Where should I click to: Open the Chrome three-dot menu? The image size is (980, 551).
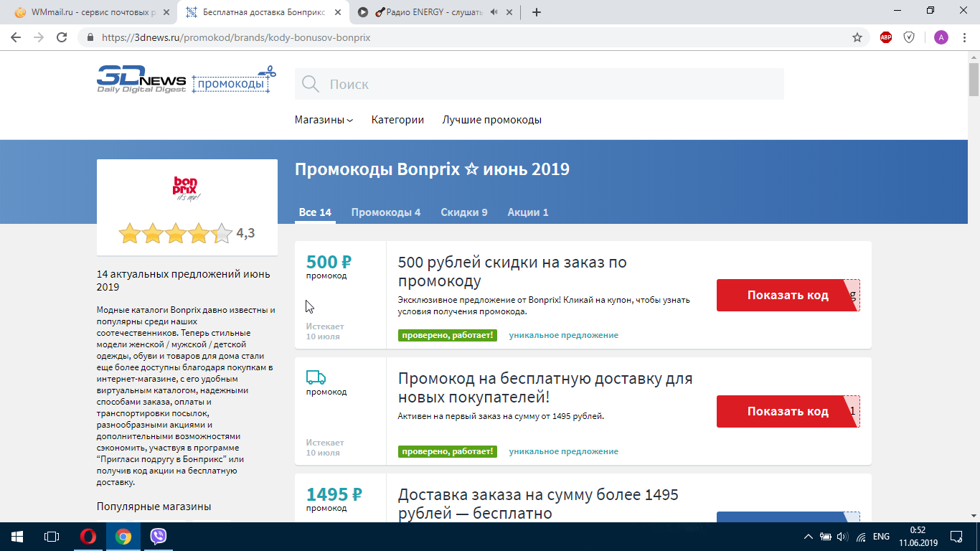[x=964, y=37]
